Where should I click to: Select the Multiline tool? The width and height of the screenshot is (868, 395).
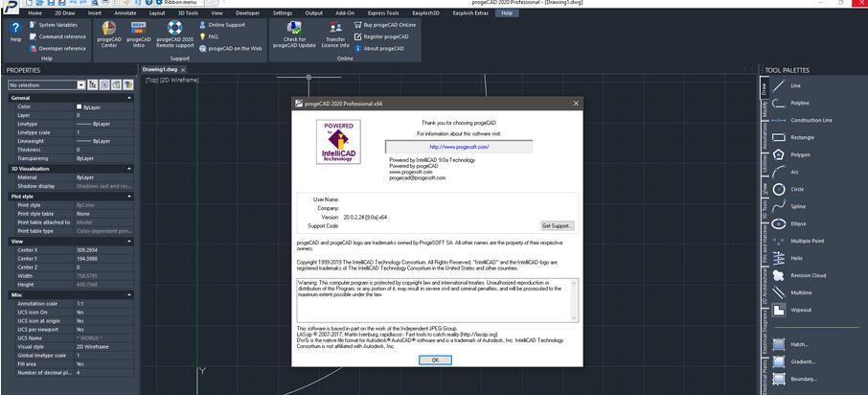tap(790, 292)
